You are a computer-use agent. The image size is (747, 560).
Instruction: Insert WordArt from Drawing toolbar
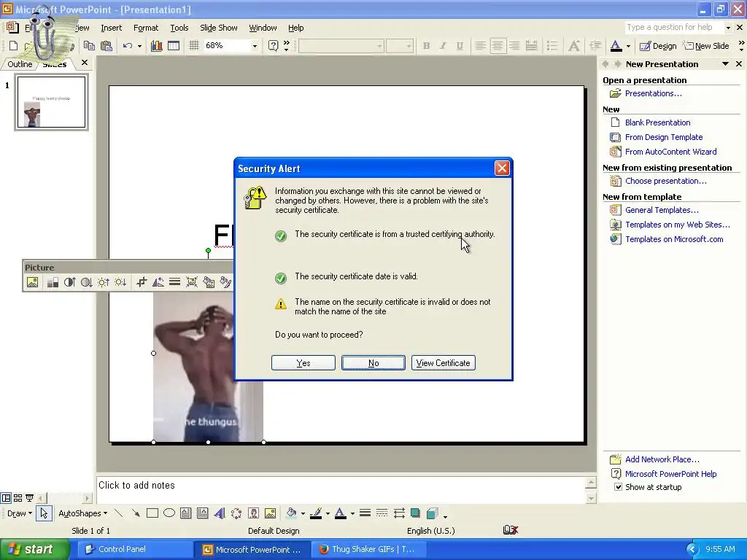pyautogui.click(x=220, y=513)
